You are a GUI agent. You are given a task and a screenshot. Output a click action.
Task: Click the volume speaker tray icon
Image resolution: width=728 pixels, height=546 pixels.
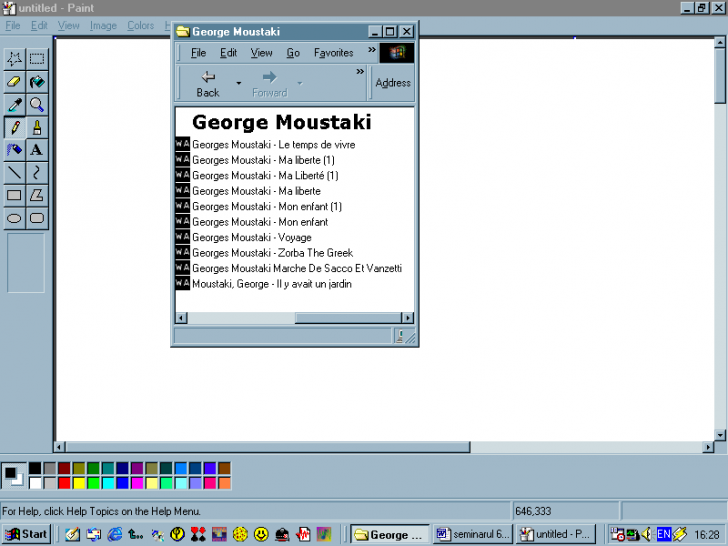click(x=647, y=534)
